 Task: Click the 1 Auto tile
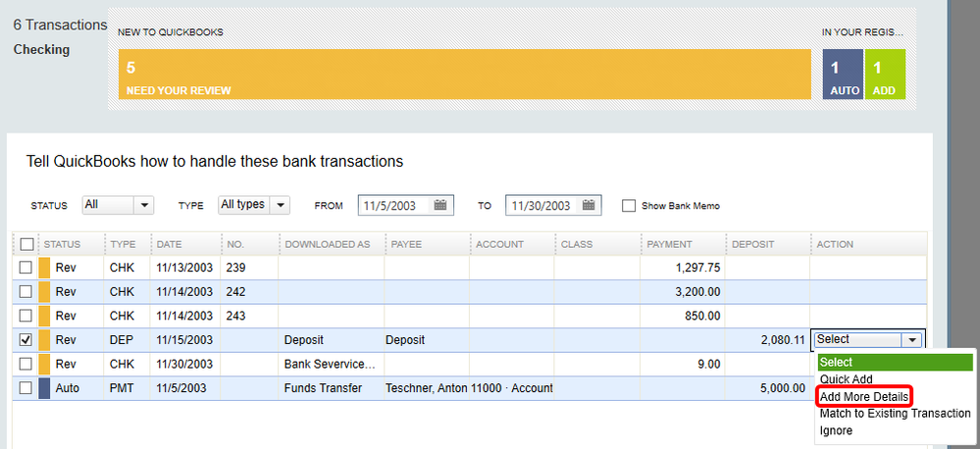(x=843, y=75)
